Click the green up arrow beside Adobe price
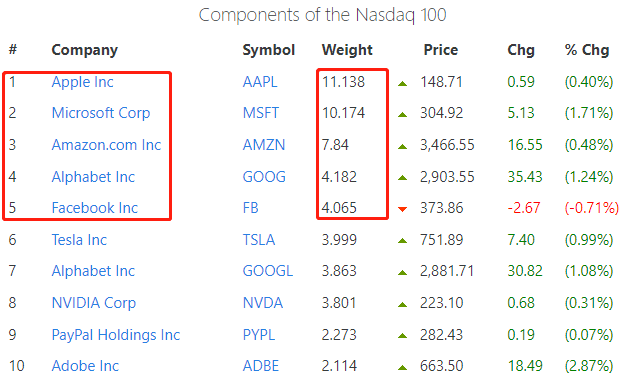The width and height of the screenshot is (632, 387). point(402,367)
